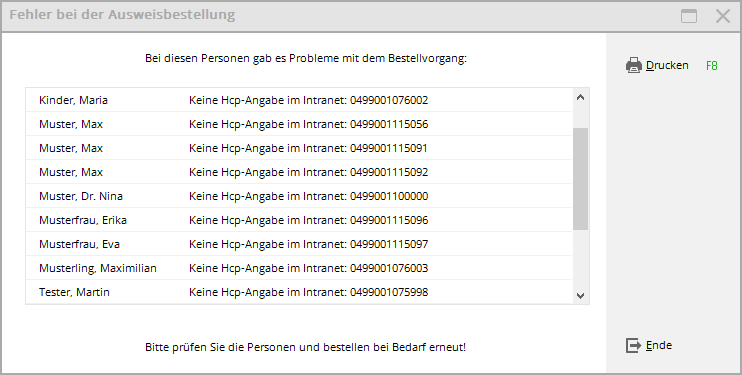Click the vertical scrollbar thumb in the list
This screenshot has width=742, height=375.
[x=581, y=179]
